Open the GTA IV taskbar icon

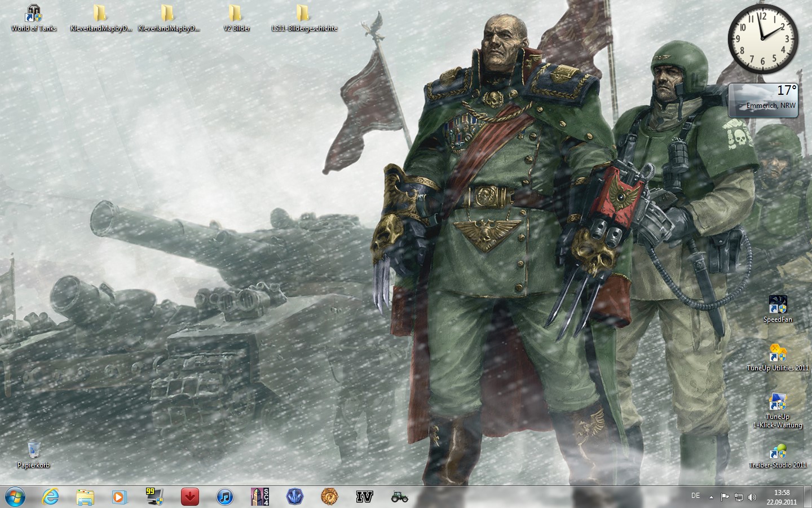coord(365,497)
